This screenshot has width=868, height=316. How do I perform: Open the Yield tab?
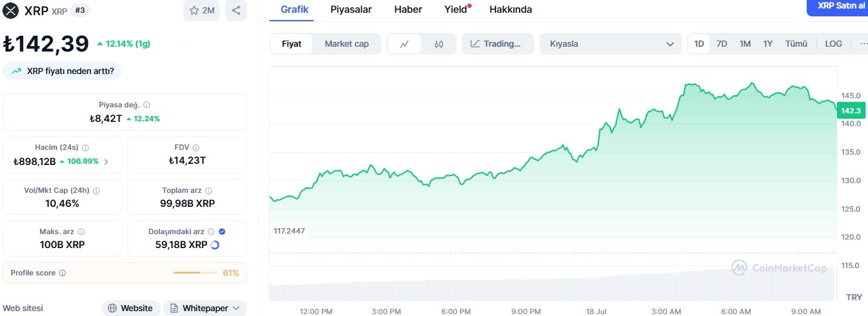pos(456,10)
